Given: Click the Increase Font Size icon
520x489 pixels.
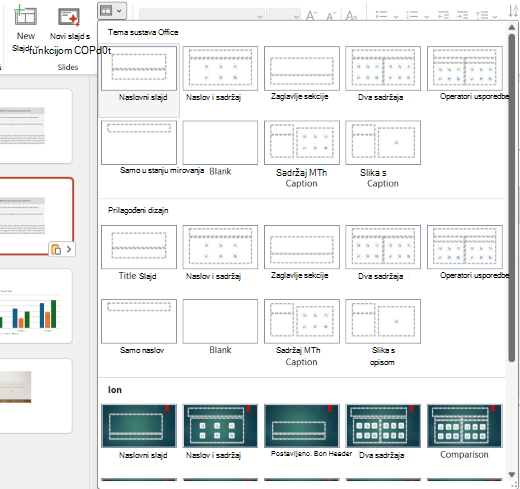Looking at the screenshot, I should (312, 15).
